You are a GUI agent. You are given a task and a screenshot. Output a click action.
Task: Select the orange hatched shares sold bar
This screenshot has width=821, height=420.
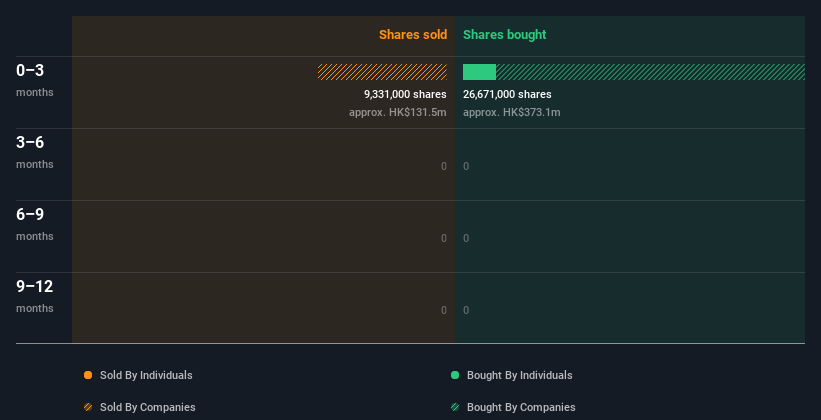(x=382, y=72)
